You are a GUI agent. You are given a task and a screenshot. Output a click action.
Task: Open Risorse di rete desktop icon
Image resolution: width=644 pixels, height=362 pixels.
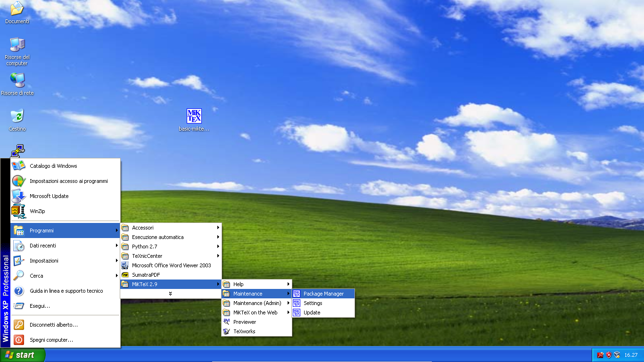click(x=17, y=84)
